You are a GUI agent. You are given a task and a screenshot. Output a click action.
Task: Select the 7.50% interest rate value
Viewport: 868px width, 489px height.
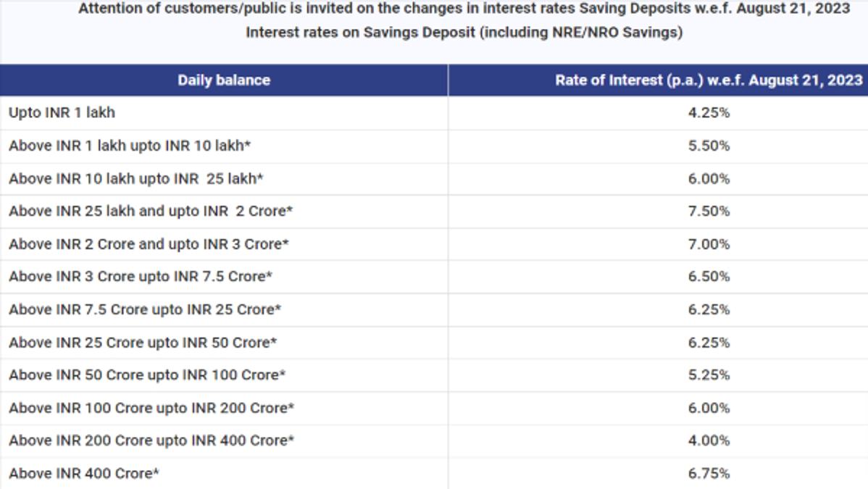pyautogui.click(x=709, y=211)
